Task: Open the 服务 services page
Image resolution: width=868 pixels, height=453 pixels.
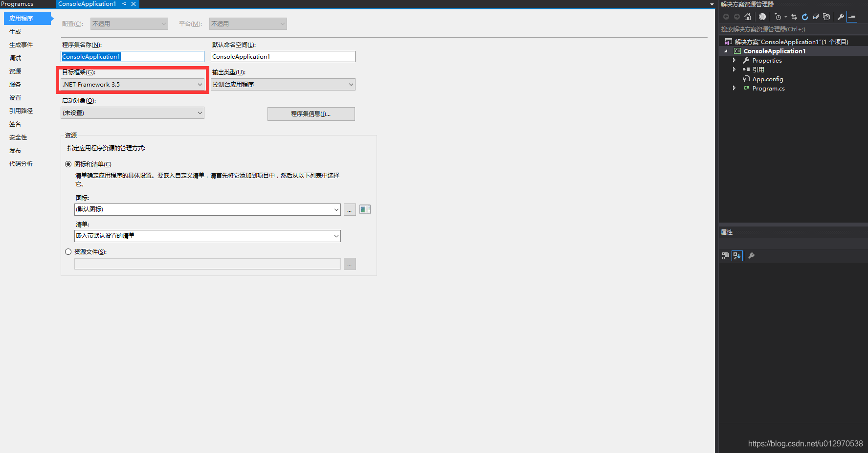Action: pyautogui.click(x=15, y=85)
